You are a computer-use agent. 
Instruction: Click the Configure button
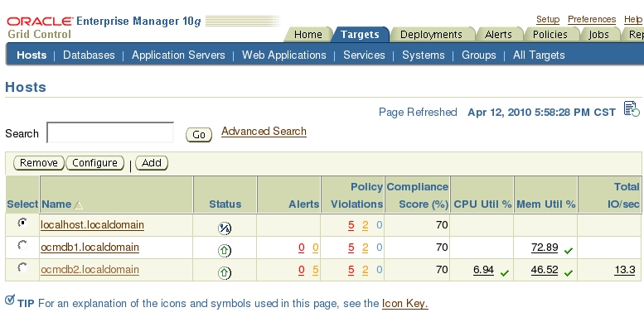point(94,163)
